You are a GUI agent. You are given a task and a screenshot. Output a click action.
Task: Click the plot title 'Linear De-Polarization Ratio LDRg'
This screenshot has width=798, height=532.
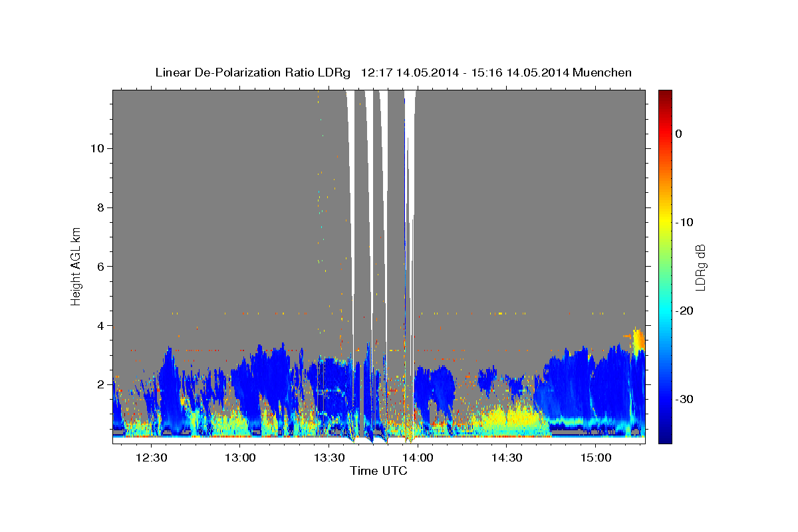point(252,72)
